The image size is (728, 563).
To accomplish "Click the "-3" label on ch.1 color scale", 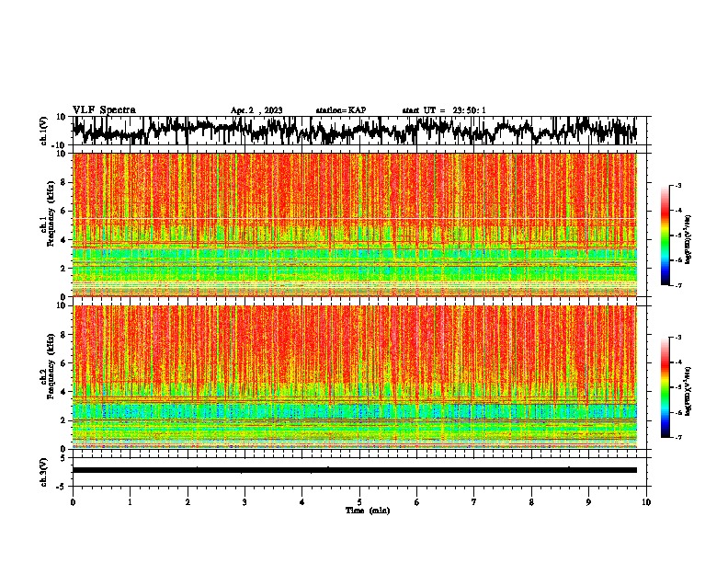I will click(x=677, y=185).
